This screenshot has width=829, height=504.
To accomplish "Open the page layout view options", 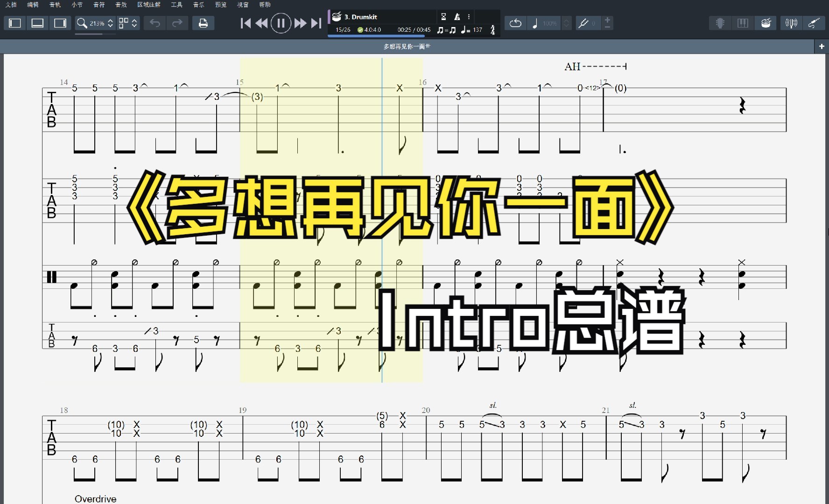I will tap(123, 23).
